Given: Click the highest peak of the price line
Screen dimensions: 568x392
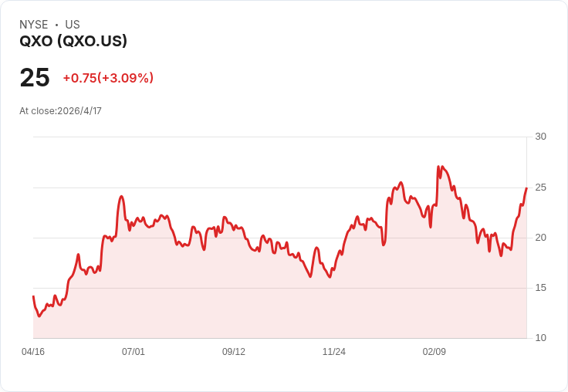Looking at the screenshot, I should 438,167.
